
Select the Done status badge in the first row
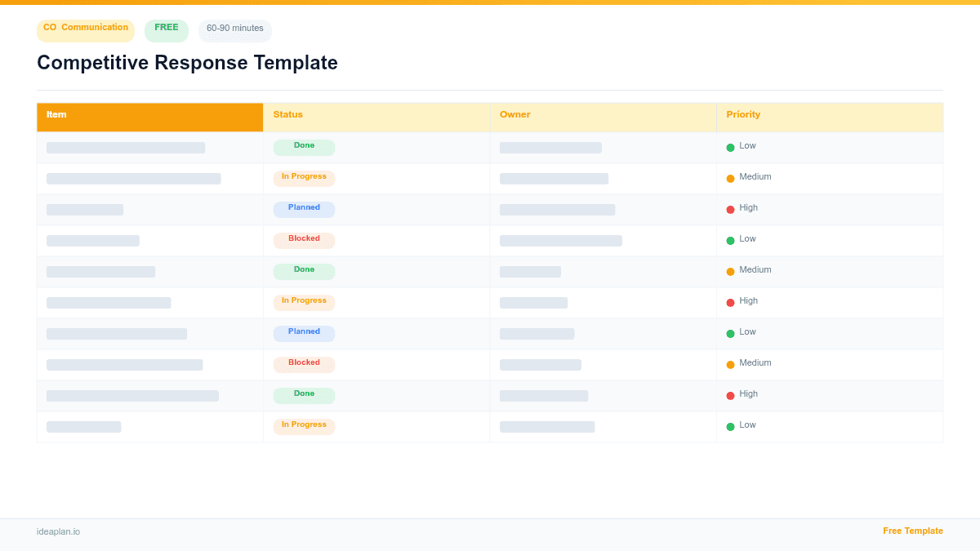(304, 146)
